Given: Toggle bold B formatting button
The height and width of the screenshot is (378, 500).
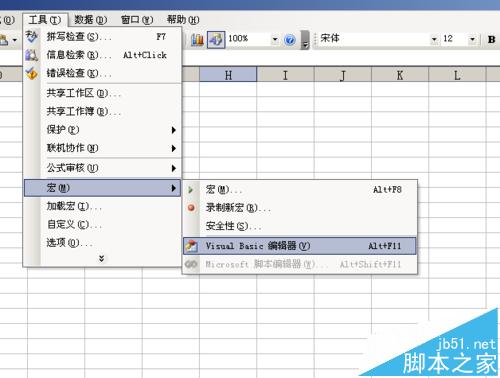Looking at the screenshot, I should tap(491, 39).
